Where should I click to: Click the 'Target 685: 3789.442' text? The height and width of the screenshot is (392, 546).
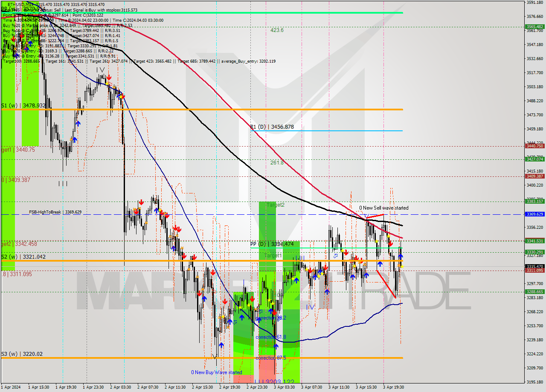point(196,61)
